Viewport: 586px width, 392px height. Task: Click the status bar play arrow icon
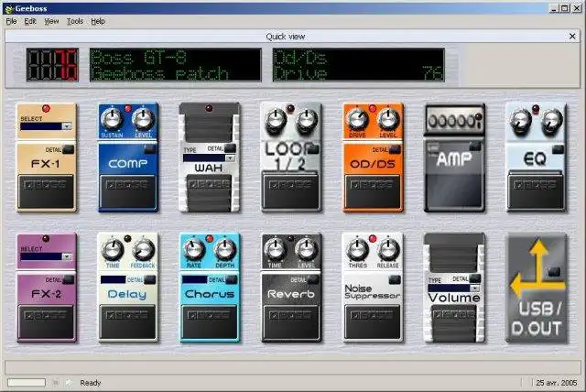tap(69, 383)
